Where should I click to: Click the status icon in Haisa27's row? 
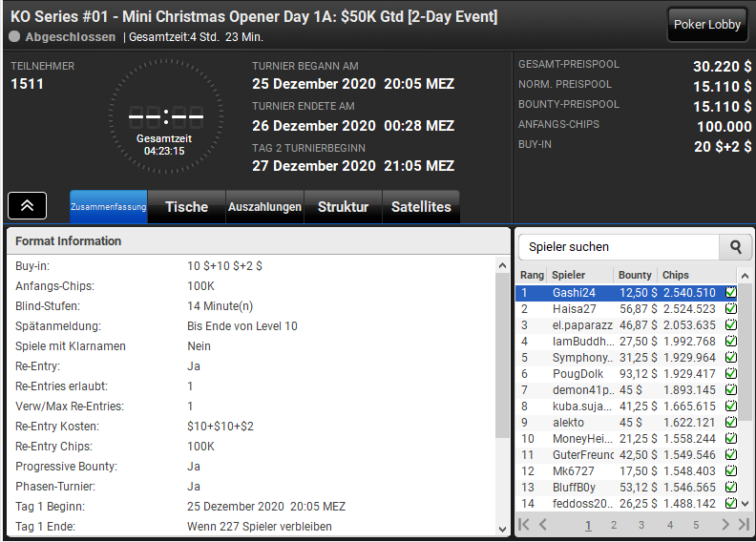click(731, 309)
